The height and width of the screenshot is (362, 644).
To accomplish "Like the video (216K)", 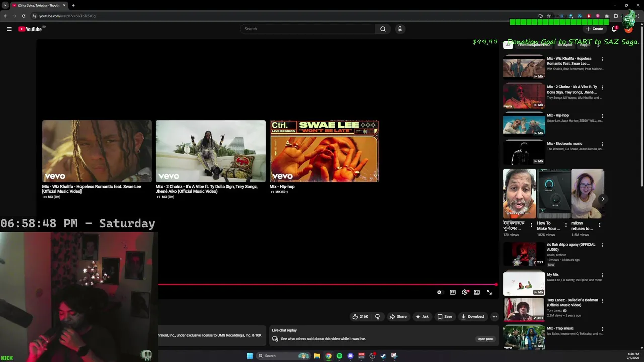I will [x=360, y=317].
